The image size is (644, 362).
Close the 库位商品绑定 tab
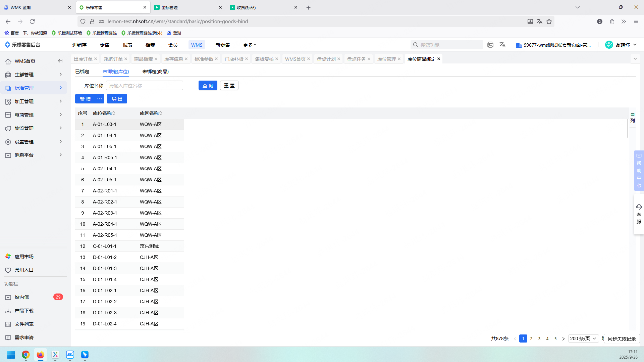pyautogui.click(x=439, y=59)
